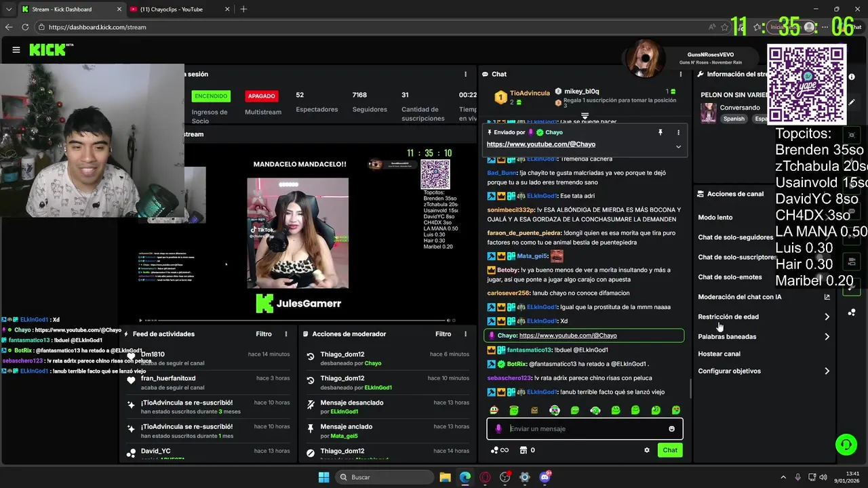Open Hostear canal option

pos(719,354)
